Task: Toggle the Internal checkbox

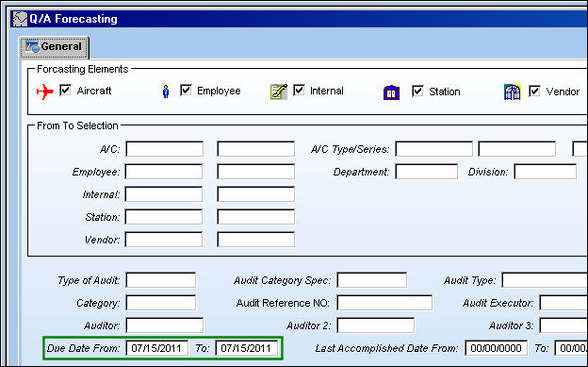Action: 299,91
